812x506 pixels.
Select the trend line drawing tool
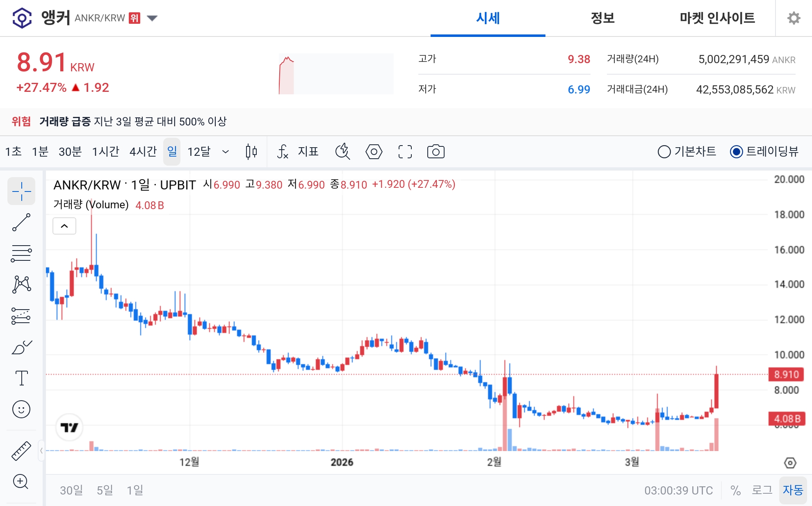click(x=21, y=221)
